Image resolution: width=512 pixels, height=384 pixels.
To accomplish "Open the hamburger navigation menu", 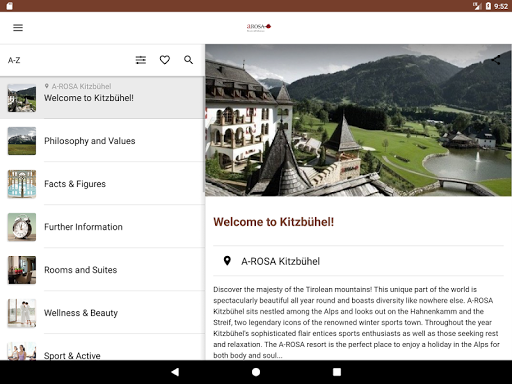I will (18, 28).
